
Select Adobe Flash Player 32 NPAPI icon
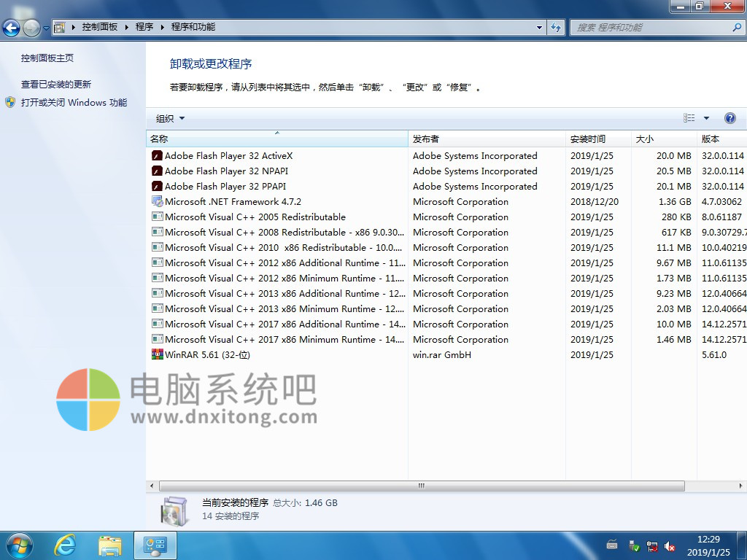point(158,171)
